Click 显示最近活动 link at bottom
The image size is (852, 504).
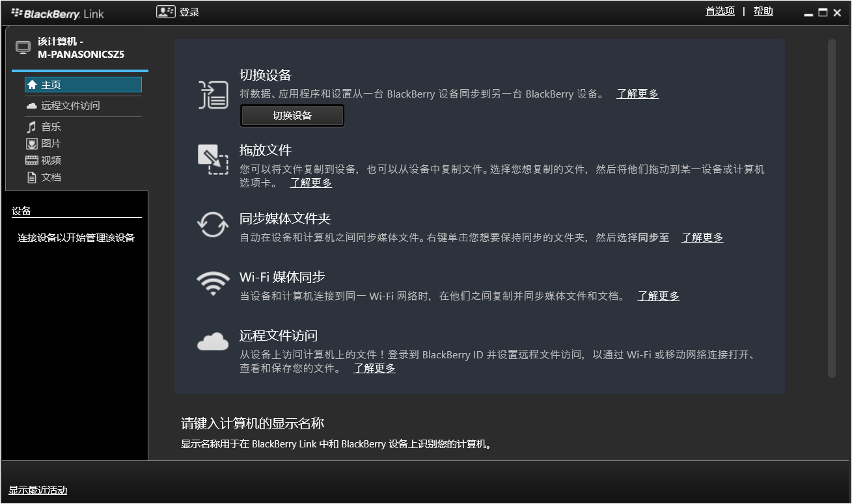pos(38,490)
